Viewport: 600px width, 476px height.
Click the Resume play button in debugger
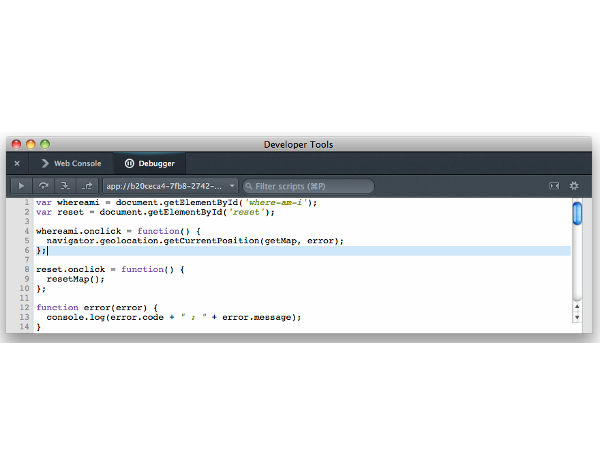21,186
